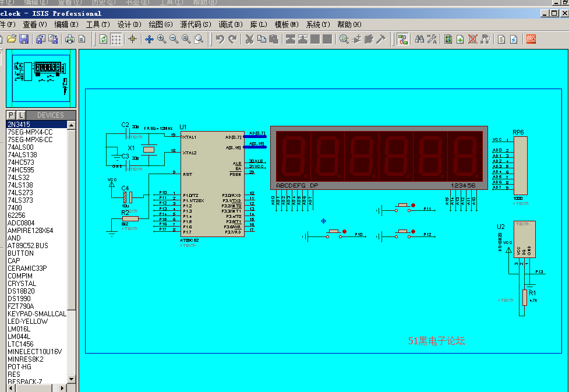569x392 pixels.
Task: Click the Zoom To View Entire Sheet icon
Action: [x=186, y=39]
